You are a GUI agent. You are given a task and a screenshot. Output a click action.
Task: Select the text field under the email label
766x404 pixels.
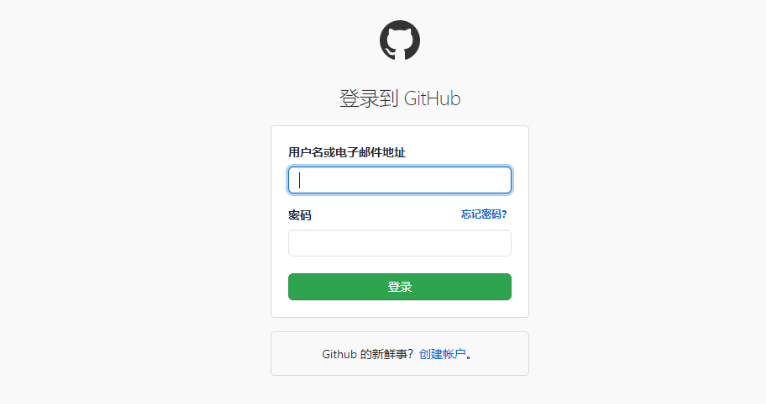point(400,180)
